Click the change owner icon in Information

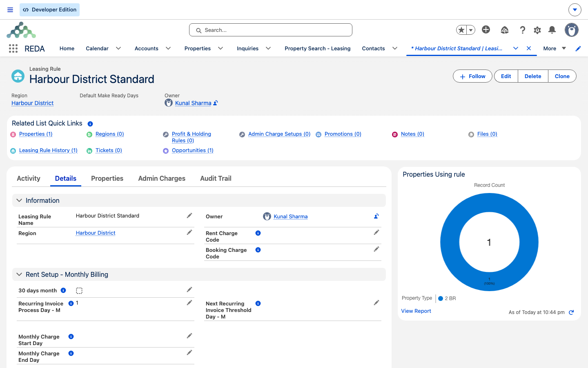point(376,216)
